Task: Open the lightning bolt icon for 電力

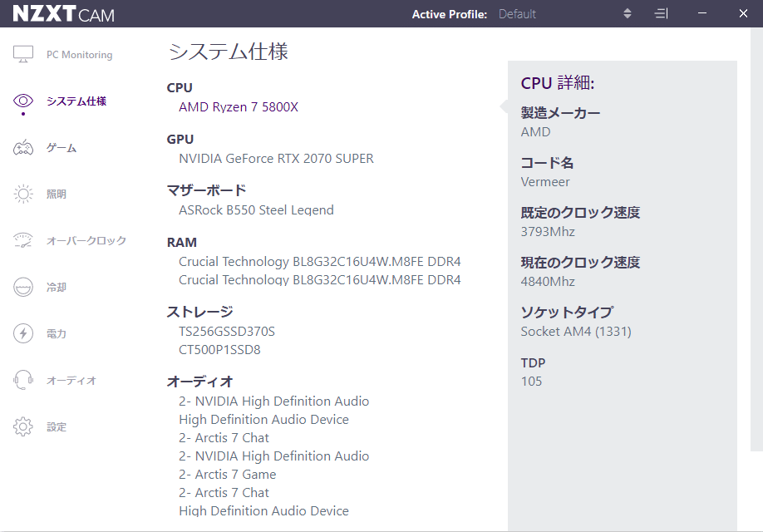Action: pos(23,333)
